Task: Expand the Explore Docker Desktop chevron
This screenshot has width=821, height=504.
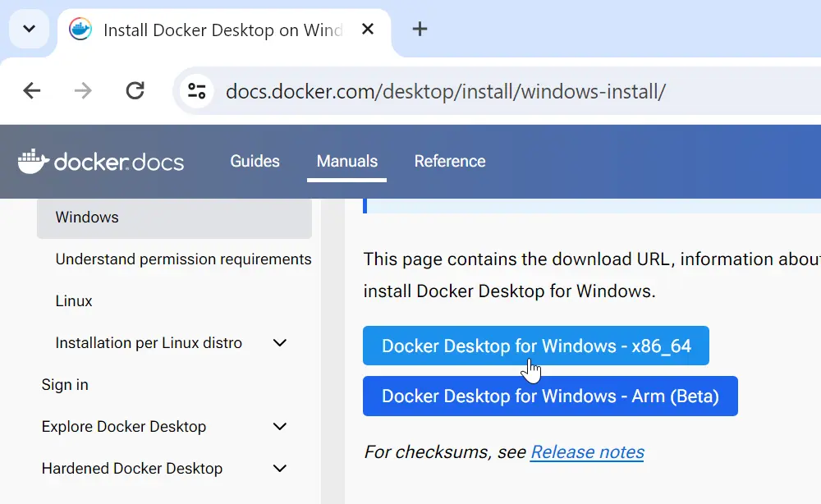Action: click(x=280, y=427)
